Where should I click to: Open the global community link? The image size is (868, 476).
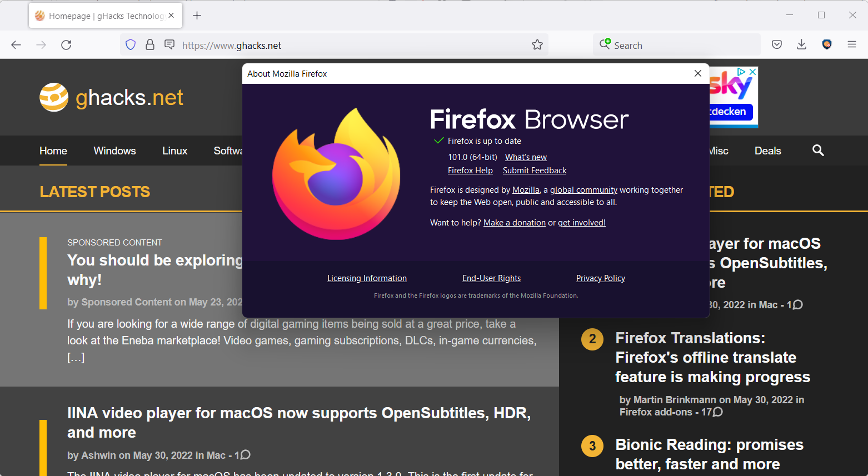click(x=583, y=190)
